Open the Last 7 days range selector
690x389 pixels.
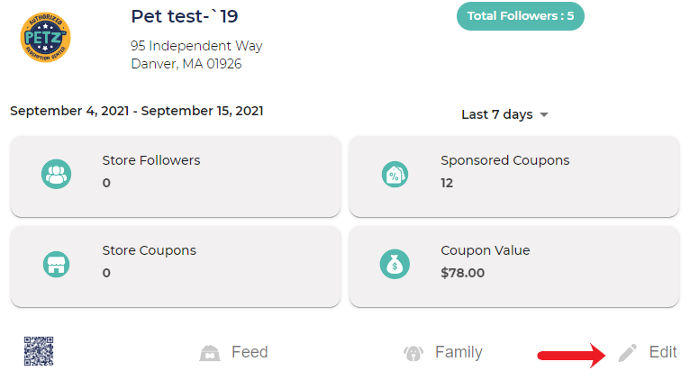[505, 114]
